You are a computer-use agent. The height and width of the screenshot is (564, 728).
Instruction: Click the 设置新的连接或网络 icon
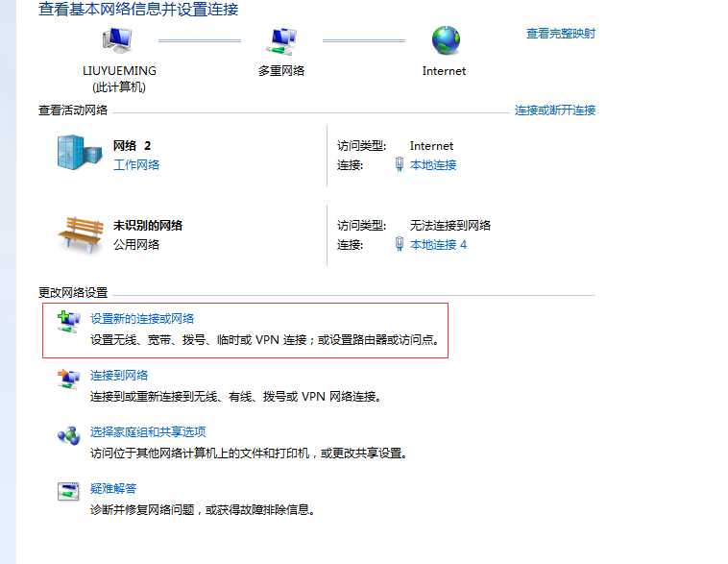click(x=69, y=322)
